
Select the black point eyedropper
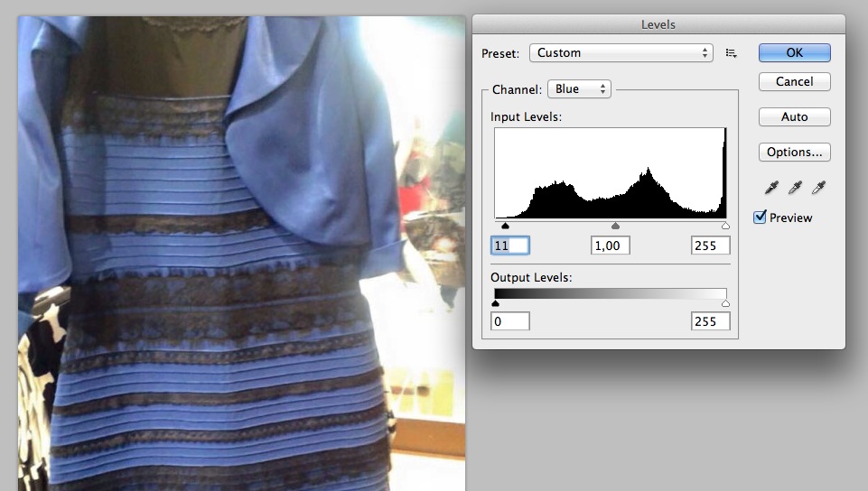point(771,188)
